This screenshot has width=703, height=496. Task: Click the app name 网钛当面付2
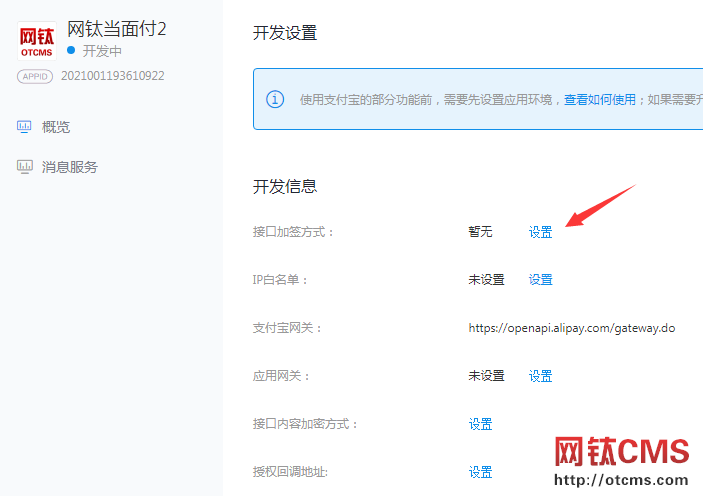[116, 28]
